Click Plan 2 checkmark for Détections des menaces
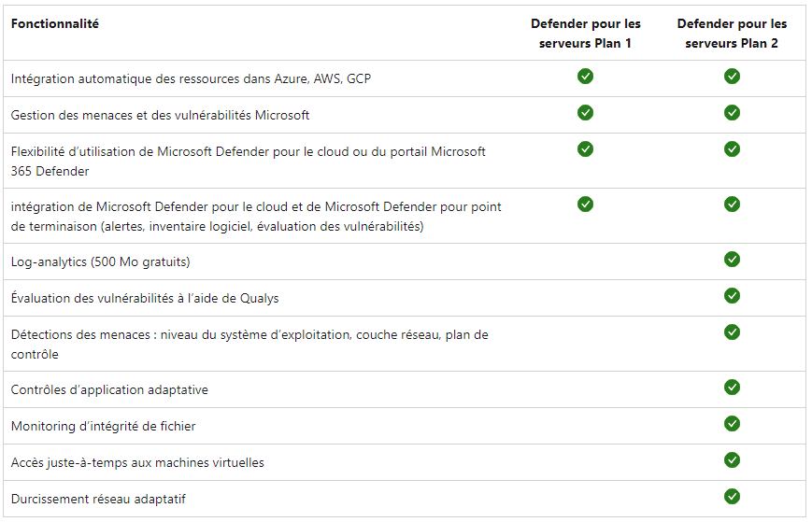This screenshot has width=812, height=522. tap(732, 332)
